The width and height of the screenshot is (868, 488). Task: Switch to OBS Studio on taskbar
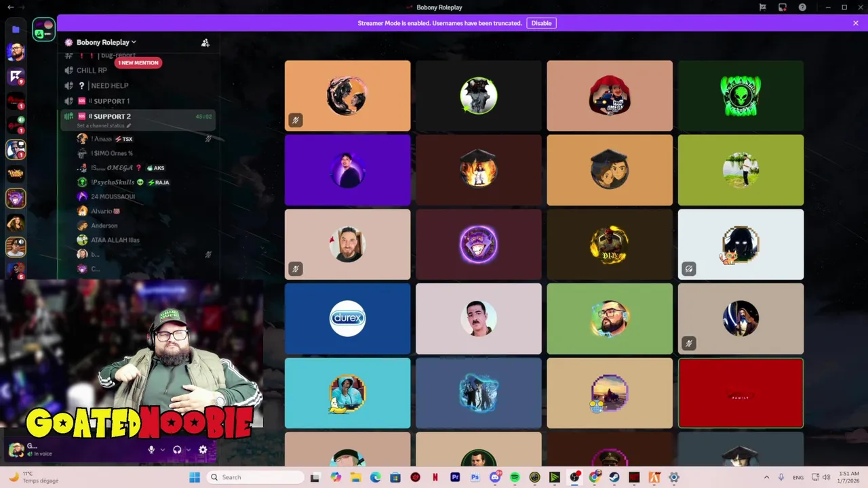(x=574, y=477)
